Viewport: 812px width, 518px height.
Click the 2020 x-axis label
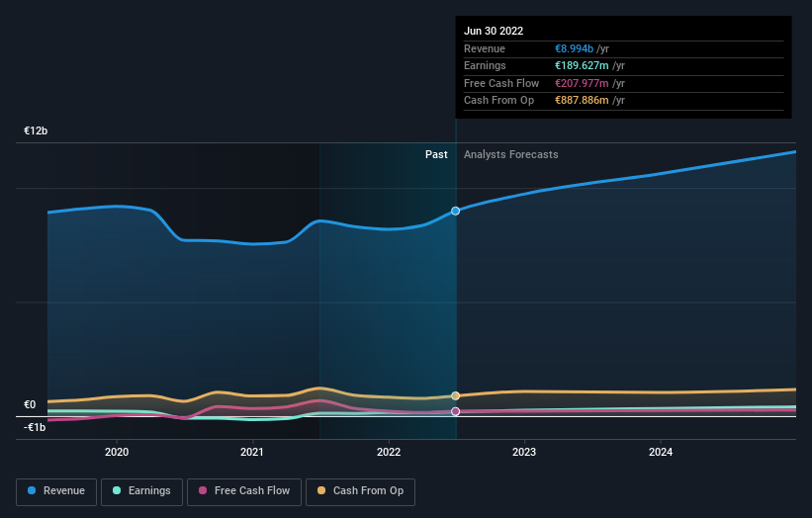coord(117,453)
